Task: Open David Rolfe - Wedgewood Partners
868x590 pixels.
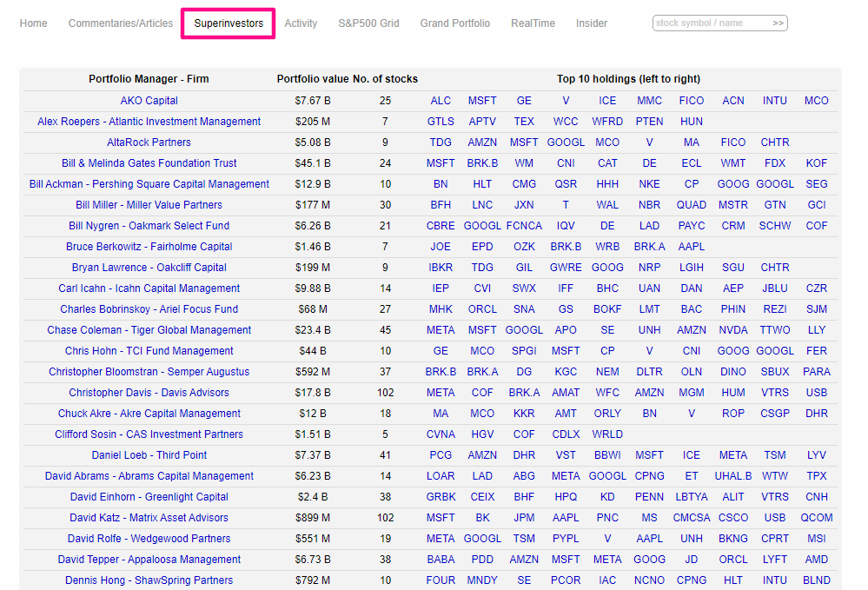Action: 149,539
